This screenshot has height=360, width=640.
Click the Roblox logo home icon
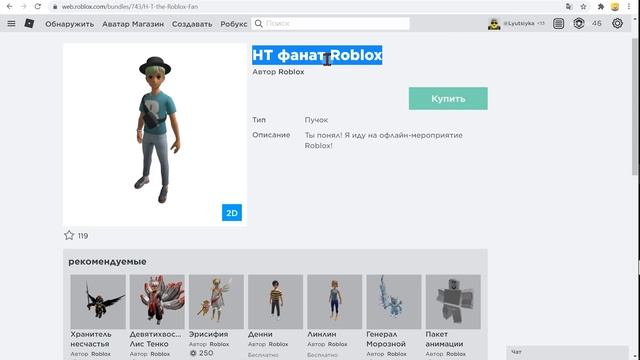[x=29, y=24]
